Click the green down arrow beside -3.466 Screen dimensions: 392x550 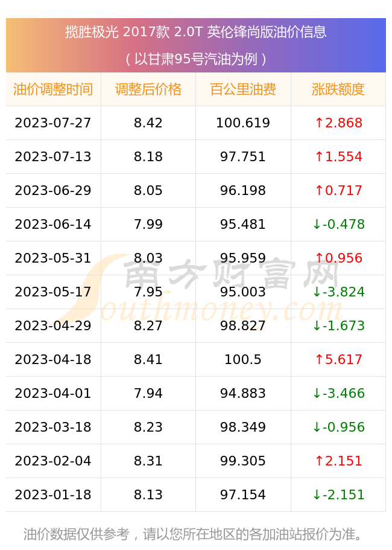coord(317,393)
